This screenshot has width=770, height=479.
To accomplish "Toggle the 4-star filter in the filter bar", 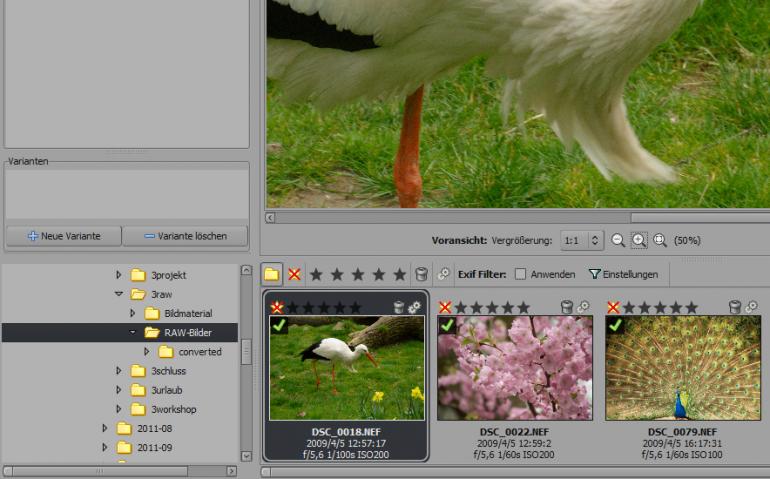I will [x=379, y=274].
